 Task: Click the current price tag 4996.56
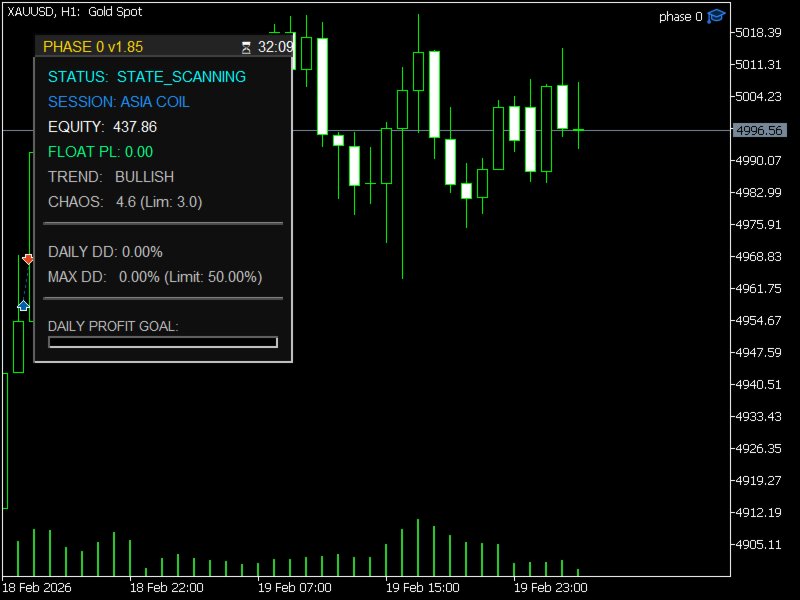pos(760,130)
